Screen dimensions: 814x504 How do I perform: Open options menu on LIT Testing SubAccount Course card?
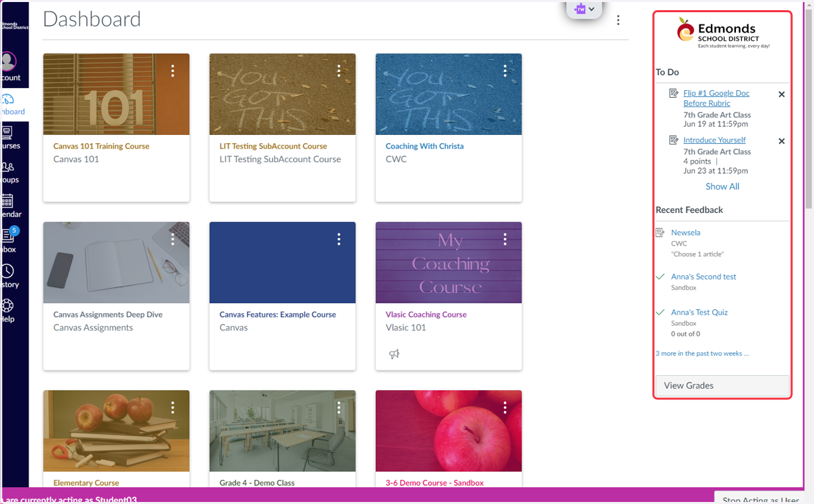point(339,71)
